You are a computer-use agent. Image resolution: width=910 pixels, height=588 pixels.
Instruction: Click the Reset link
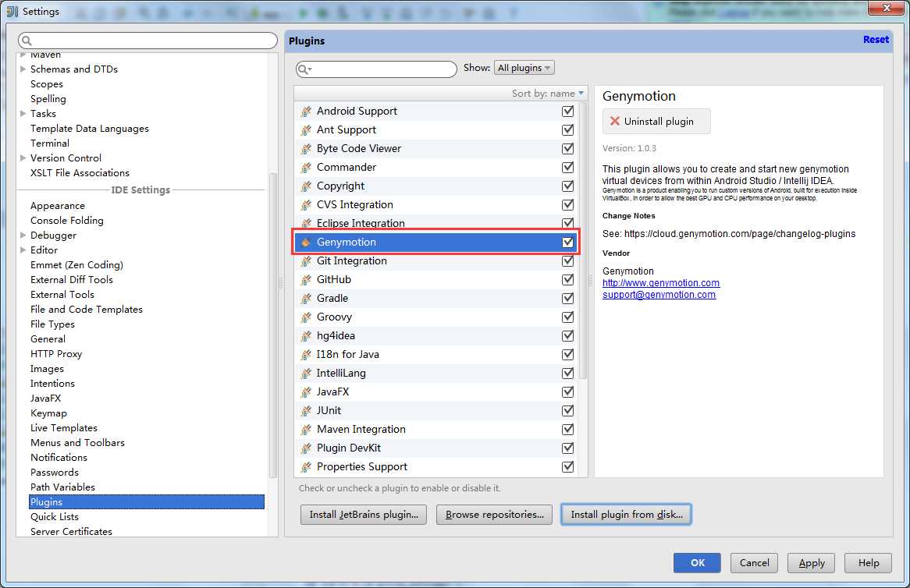(876, 40)
